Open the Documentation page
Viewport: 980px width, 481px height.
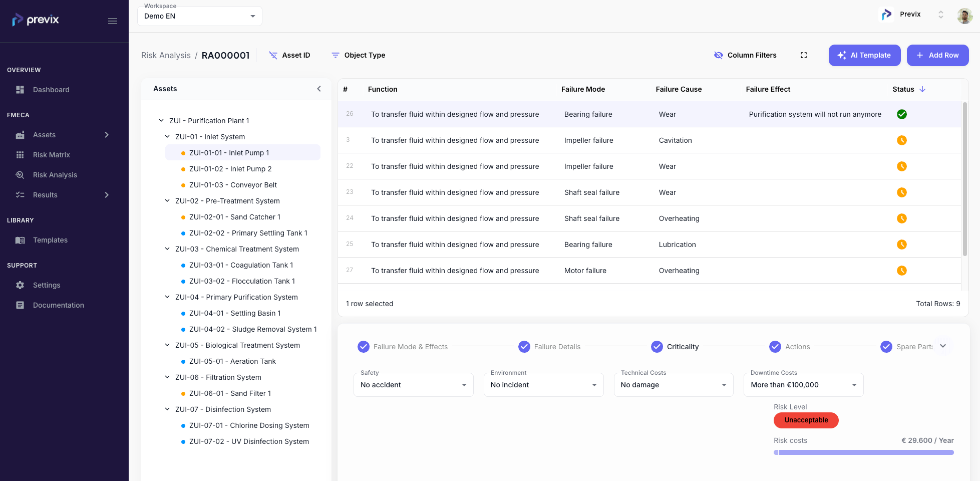pyautogui.click(x=58, y=305)
